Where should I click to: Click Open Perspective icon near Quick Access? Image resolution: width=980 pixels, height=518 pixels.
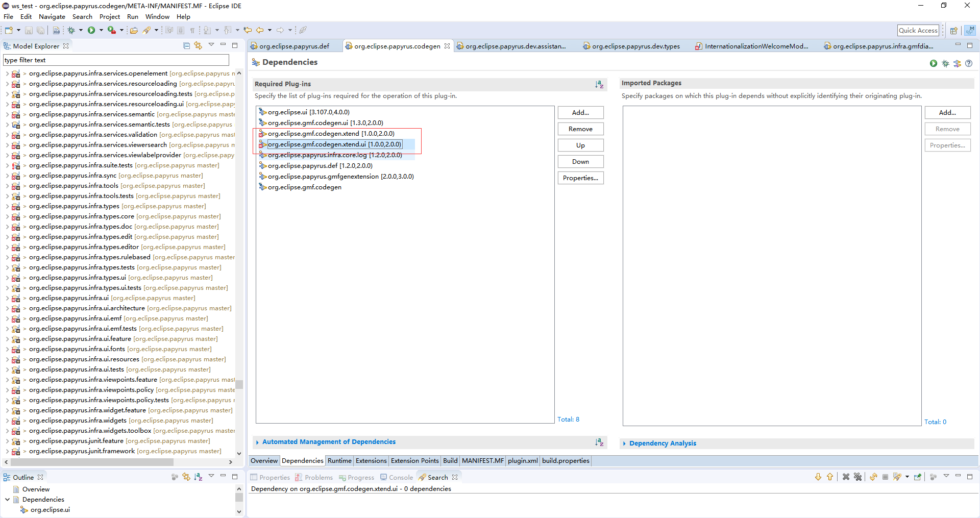(x=953, y=31)
